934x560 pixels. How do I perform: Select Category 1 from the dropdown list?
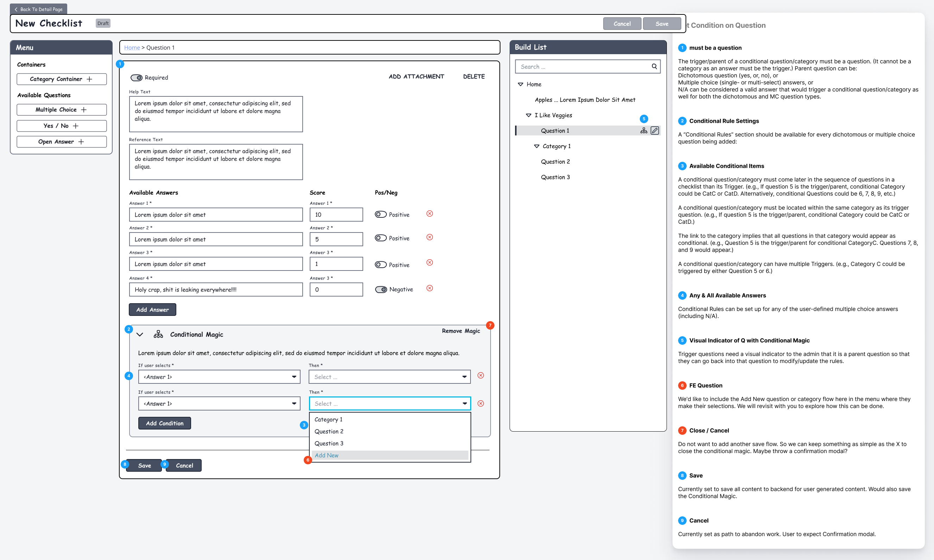(x=390, y=419)
